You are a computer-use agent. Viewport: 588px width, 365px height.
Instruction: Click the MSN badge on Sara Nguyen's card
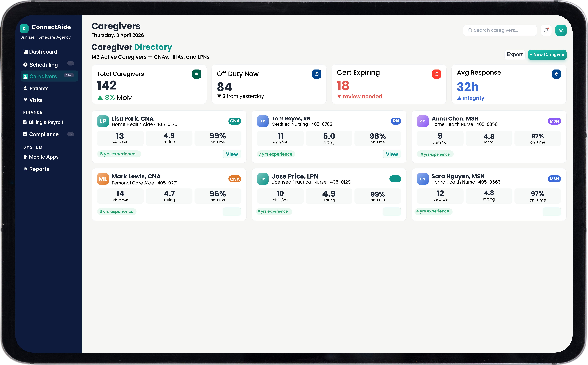(554, 179)
